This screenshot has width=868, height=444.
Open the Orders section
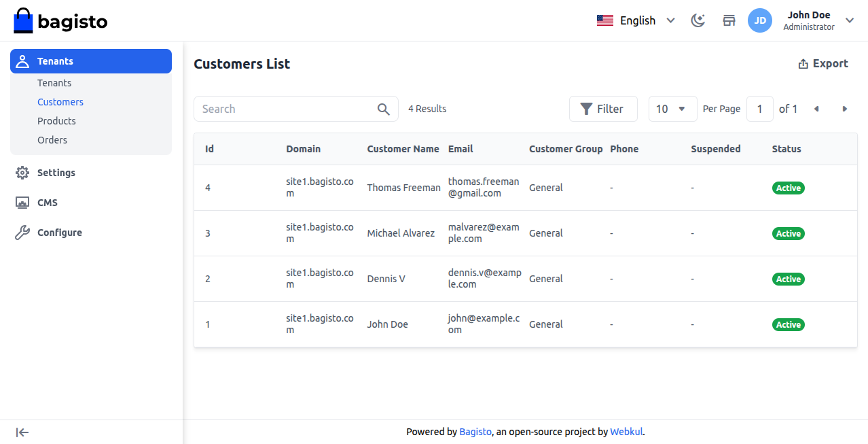click(x=52, y=139)
